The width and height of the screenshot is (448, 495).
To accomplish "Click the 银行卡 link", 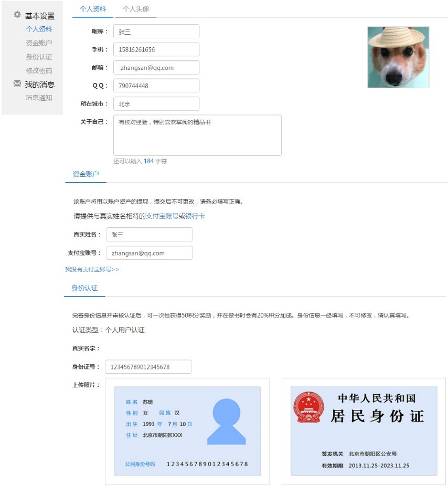I will click(195, 216).
